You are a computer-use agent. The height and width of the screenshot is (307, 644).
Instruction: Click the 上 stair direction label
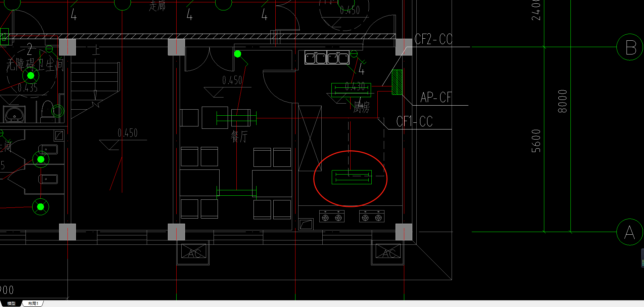(96, 50)
